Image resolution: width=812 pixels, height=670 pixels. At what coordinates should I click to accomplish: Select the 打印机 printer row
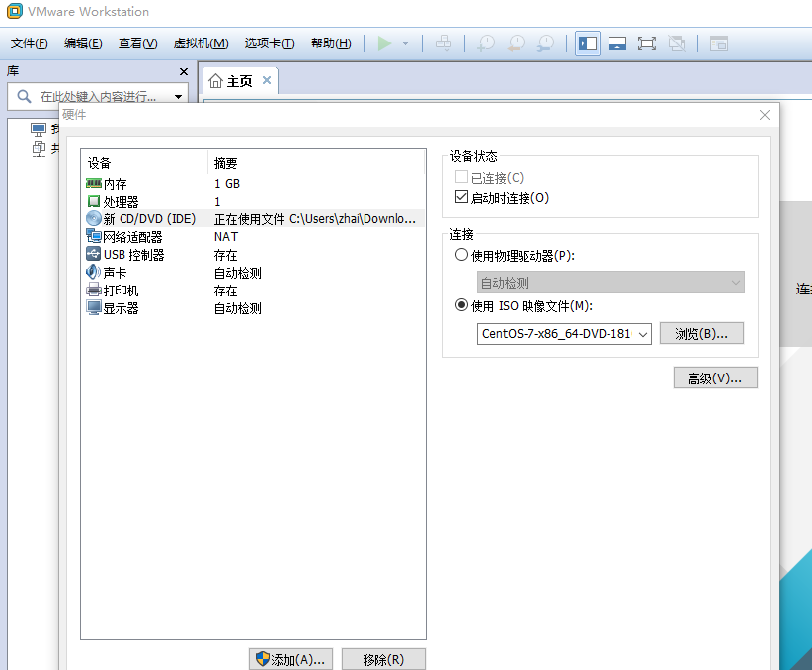[x=253, y=291]
